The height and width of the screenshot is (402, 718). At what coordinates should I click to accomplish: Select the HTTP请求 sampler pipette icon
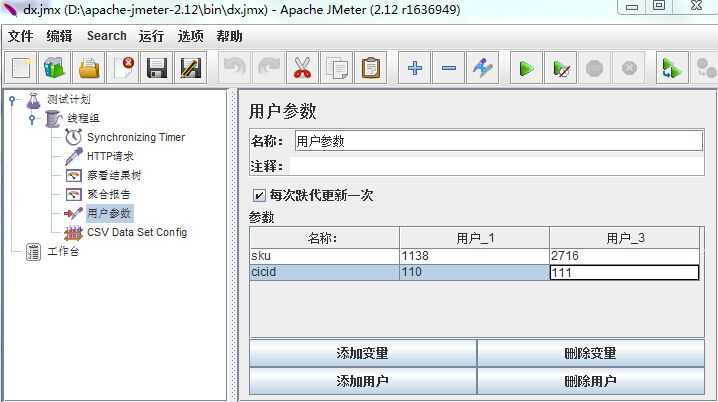(73, 156)
